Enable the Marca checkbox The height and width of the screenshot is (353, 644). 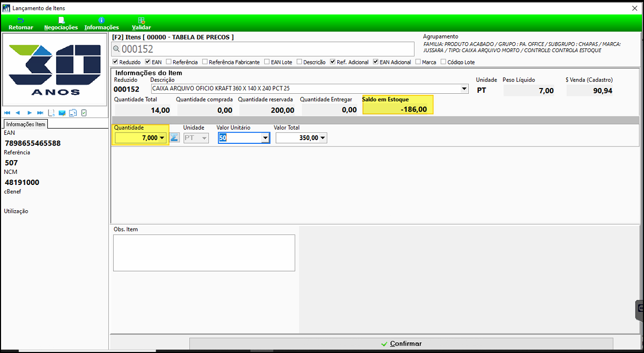418,62
